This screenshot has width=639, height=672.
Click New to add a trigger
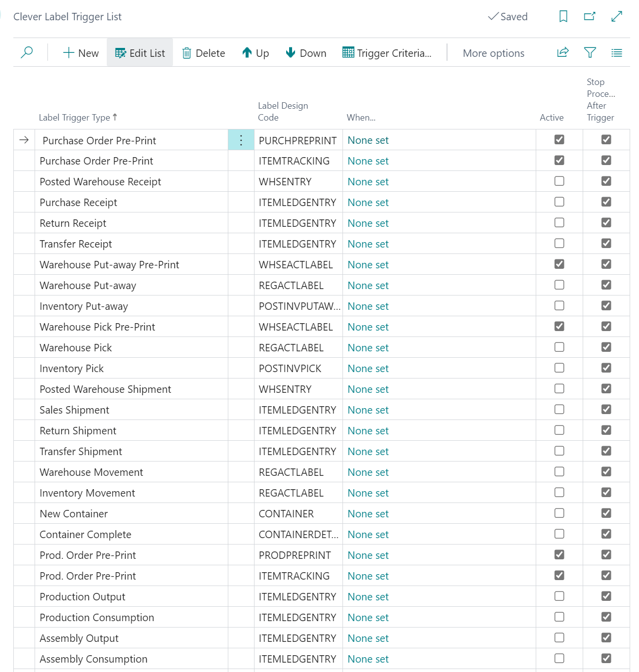81,53
